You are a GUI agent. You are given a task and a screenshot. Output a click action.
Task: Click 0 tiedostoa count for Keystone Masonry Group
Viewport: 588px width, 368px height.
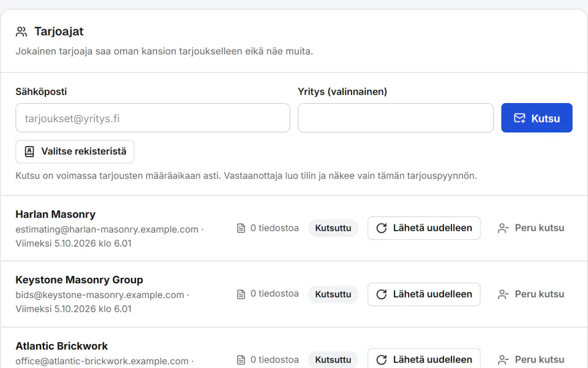274,294
